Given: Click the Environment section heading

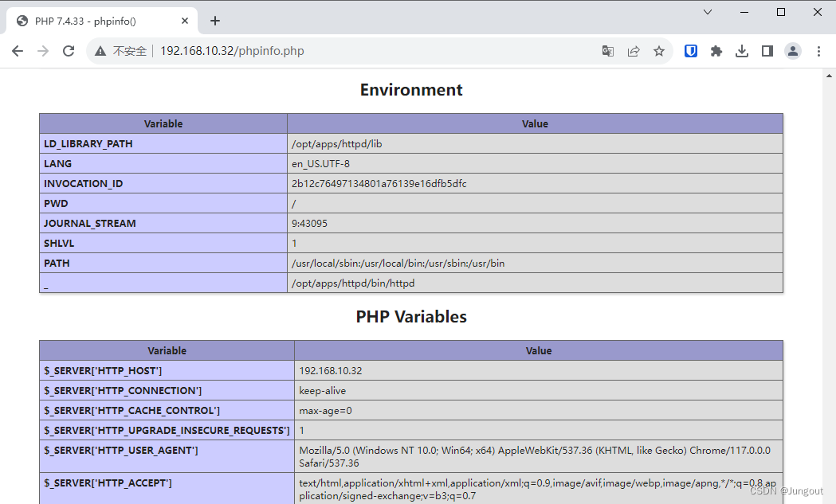Looking at the screenshot, I should (x=411, y=89).
